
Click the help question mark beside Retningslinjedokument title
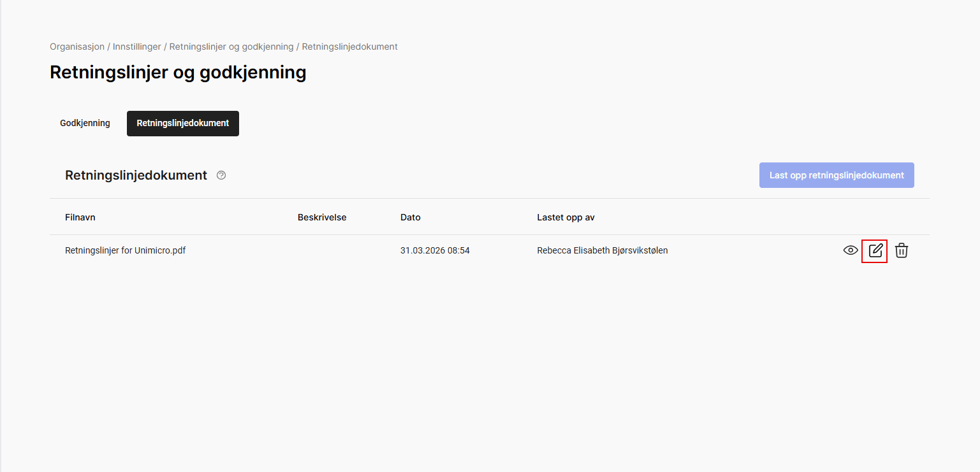click(x=221, y=175)
